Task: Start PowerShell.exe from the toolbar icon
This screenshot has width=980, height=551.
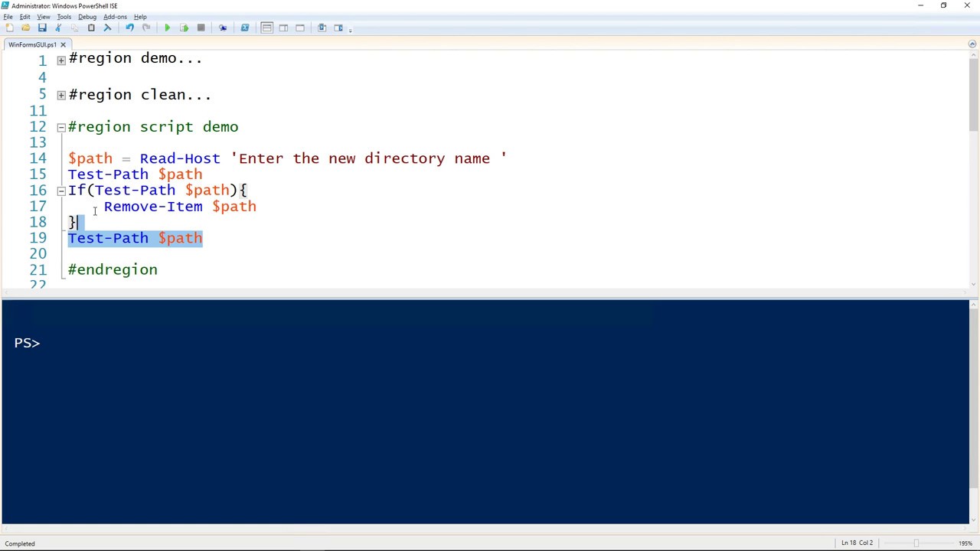Action: [x=245, y=28]
